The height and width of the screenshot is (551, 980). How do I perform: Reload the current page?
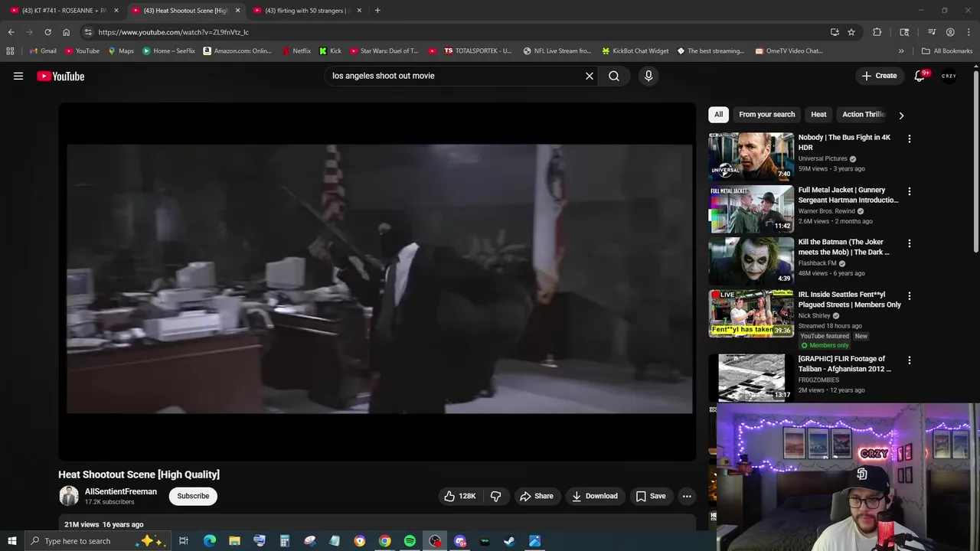tap(47, 32)
